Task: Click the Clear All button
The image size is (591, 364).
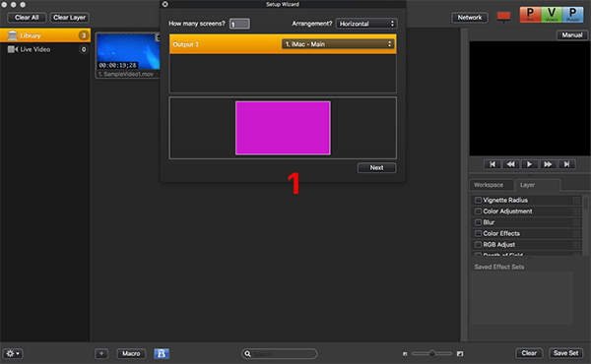Action: pyautogui.click(x=27, y=18)
